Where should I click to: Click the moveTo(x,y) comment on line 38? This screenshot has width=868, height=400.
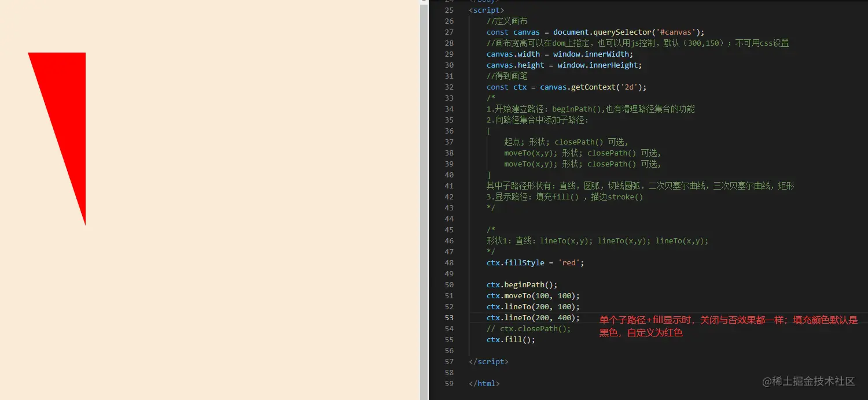point(583,153)
